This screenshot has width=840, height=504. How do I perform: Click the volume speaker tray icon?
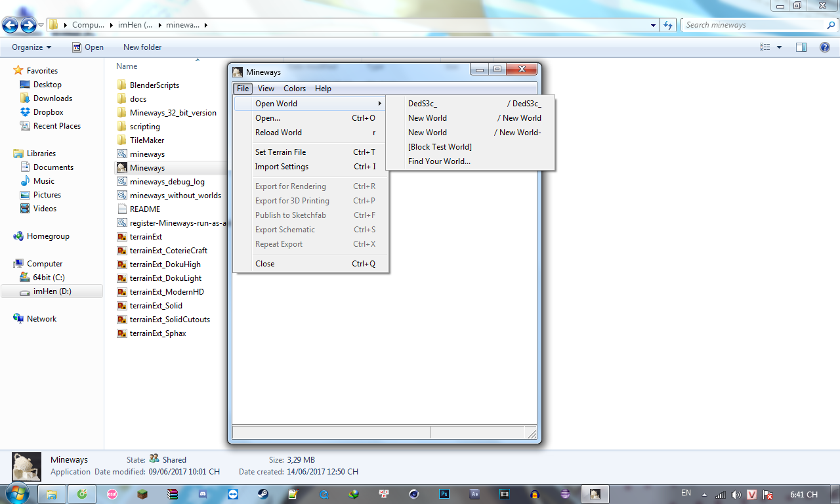pos(736,495)
